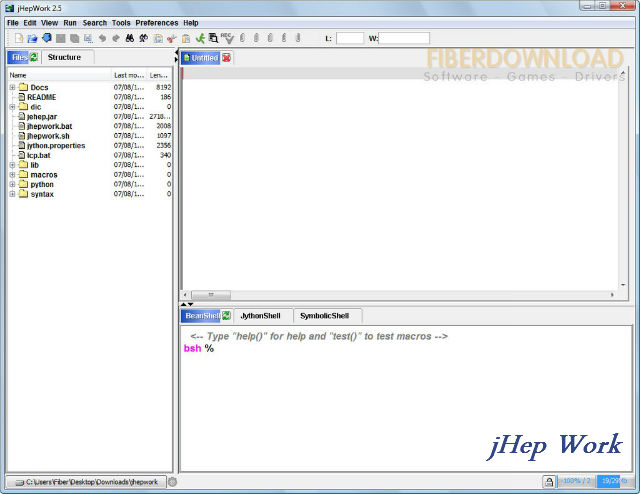Click the binoculars Find icon
The height and width of the screenshot is (494, 640).
[x=130, y=38]
